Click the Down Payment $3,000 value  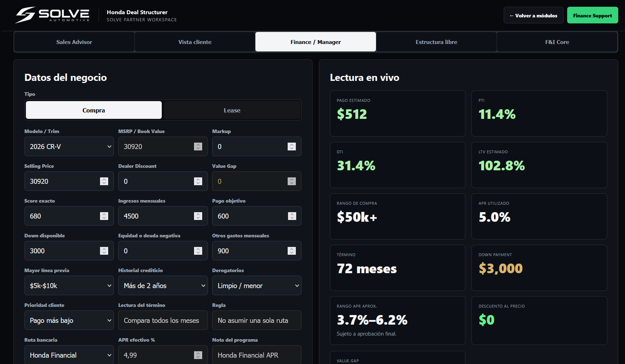[500, 269]
